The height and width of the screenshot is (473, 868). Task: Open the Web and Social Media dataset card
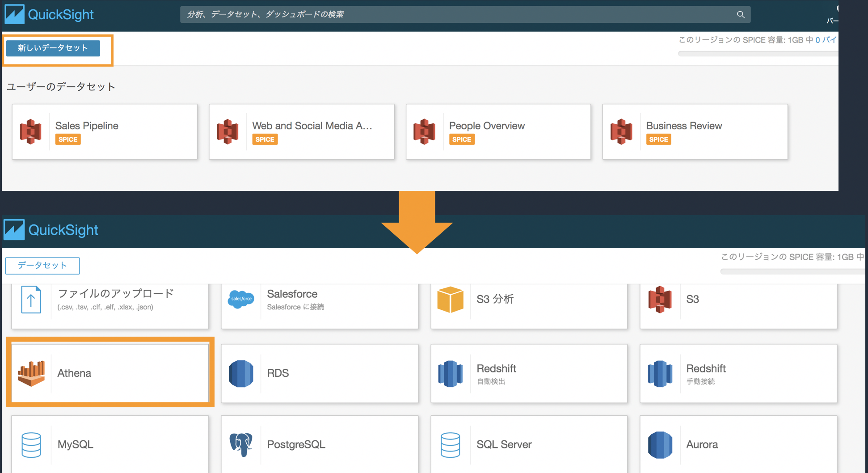302,132
